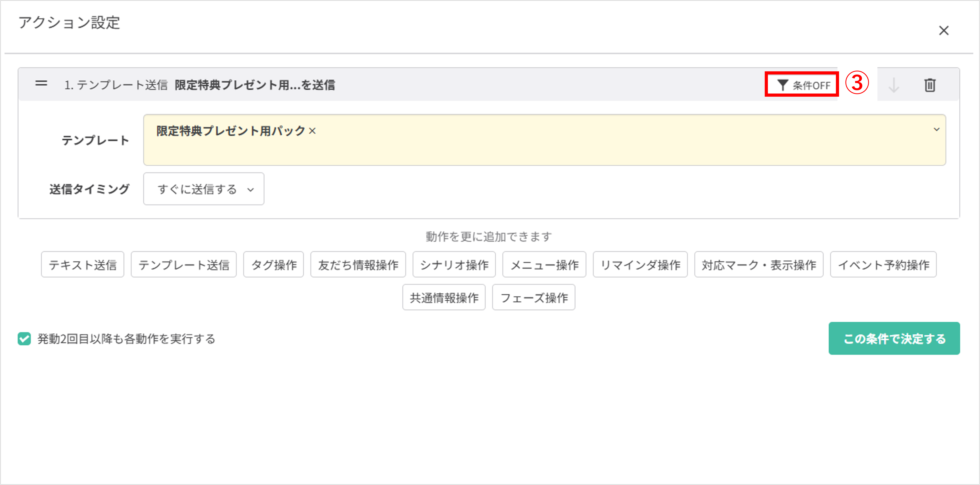Click the move-down arrow icon on action 1
This screenshot has height=485, width=980.
pos(894,85)
